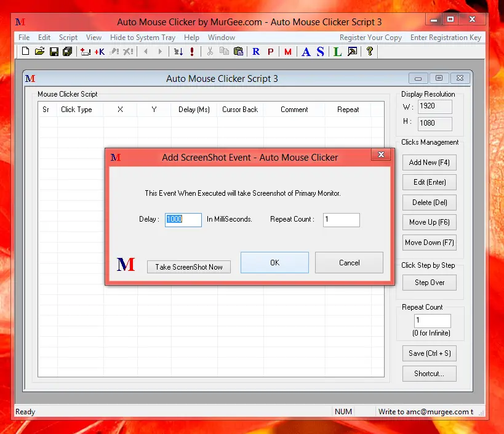Click the Display Resolution W field
504x434 pixels.
[435, 106]
